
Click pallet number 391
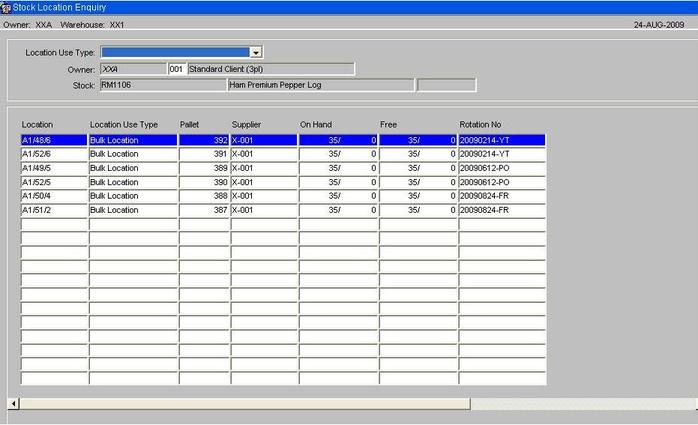[x=204, y=154]
